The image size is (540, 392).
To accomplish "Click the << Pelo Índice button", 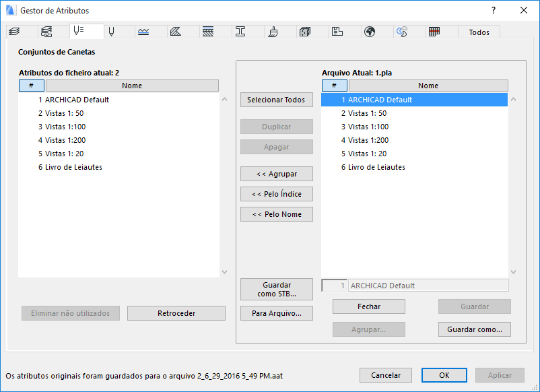I will click(x=277, y=194).
